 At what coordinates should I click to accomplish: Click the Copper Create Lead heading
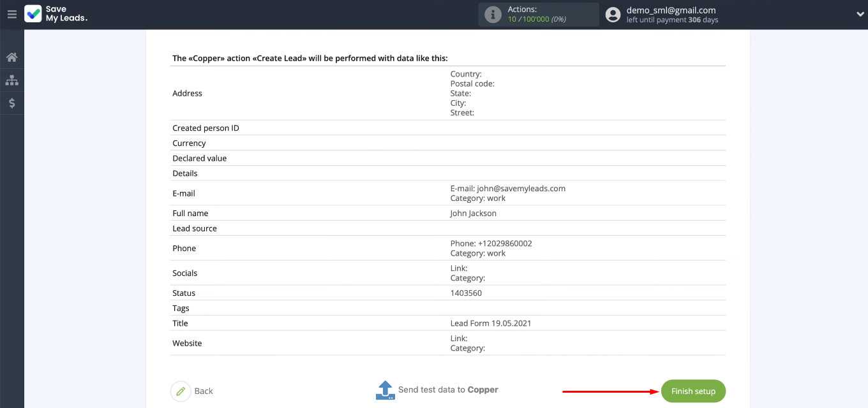point(310,58)
